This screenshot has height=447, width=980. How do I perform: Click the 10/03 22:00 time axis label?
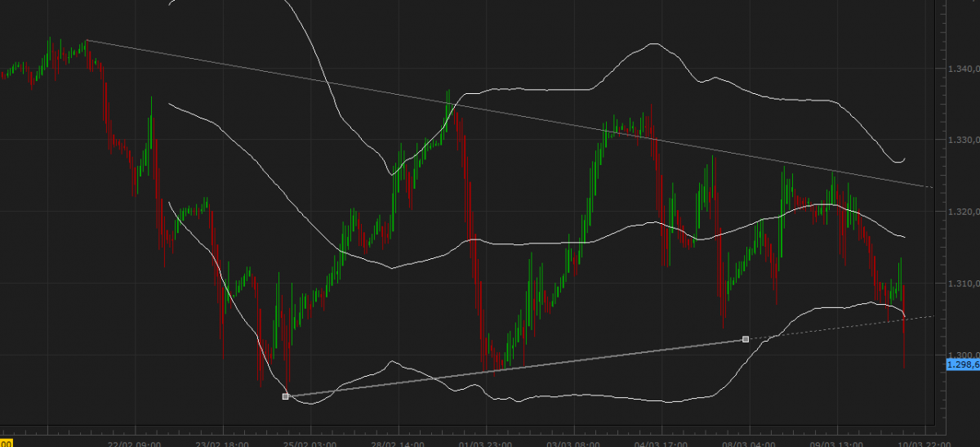(x=924, y=442)
